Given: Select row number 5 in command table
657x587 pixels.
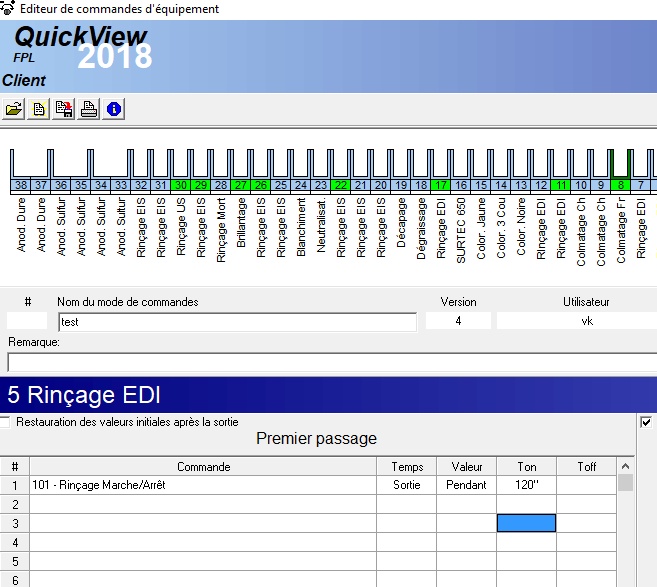Looking at the screenshot, I should click(15, 561).
